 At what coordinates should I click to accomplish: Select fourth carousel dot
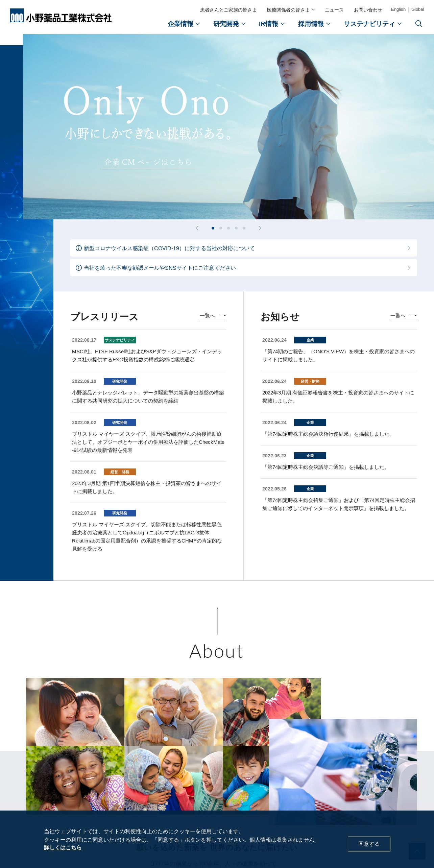[236, 228]
